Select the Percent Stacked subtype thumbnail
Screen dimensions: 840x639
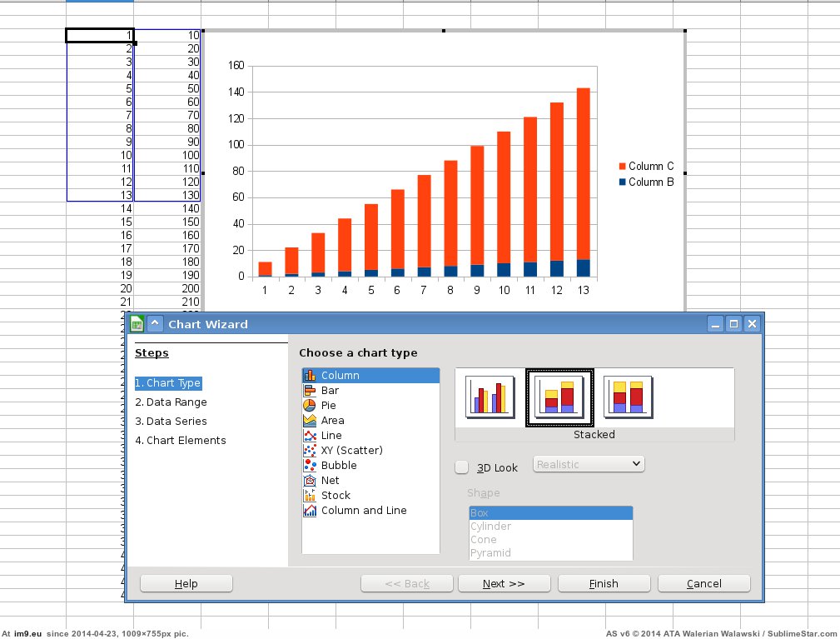[628, 397]
